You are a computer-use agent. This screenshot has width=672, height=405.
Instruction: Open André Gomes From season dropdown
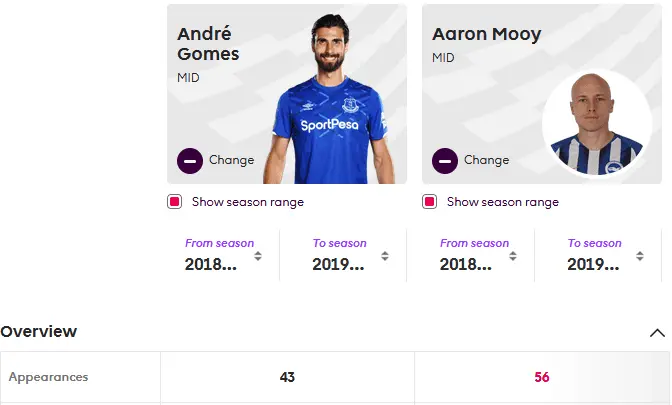pyautogui.click(x=223, y=256)
